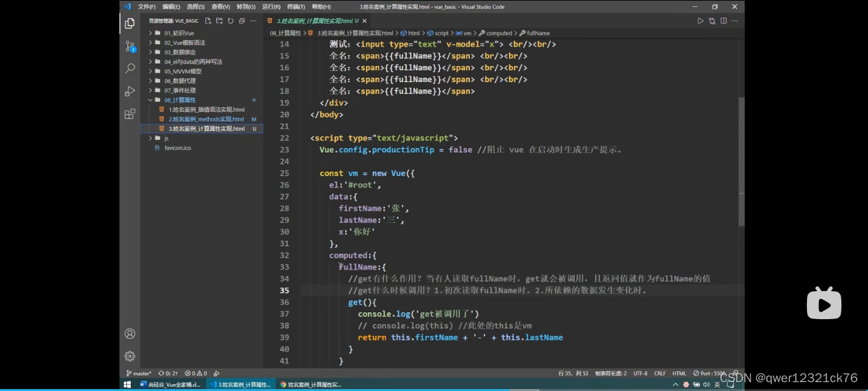Open the Extensions view

[x=130, y=114]
